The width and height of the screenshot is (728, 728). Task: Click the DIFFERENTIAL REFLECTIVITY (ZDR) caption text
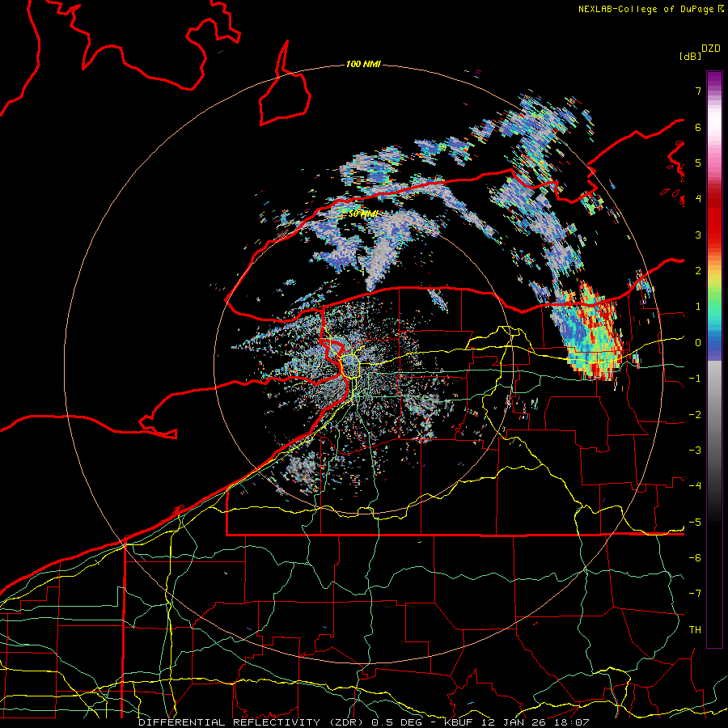pos(252,722)
